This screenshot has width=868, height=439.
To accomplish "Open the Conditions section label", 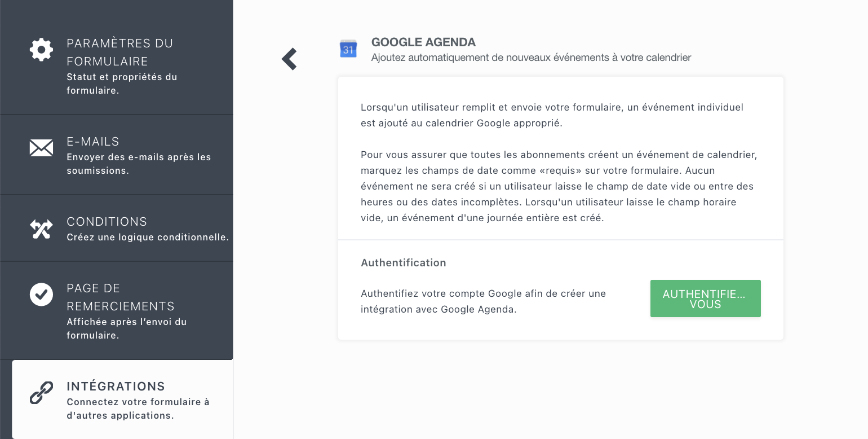I will (107, 222).
